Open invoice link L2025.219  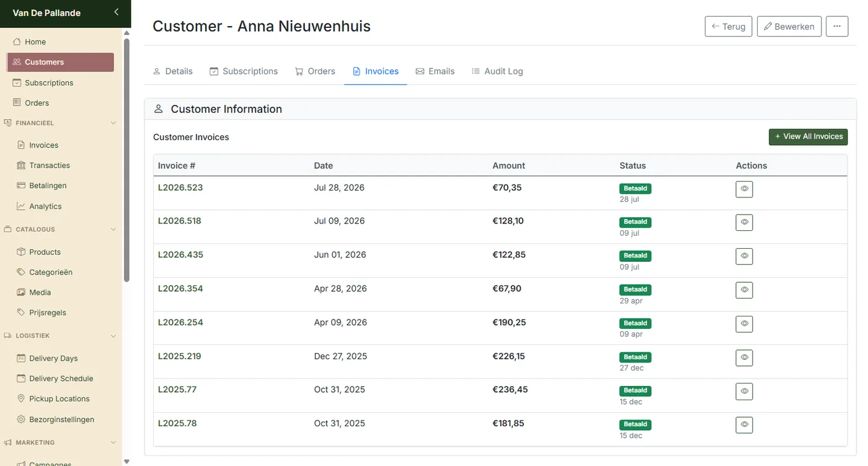[180, 356]
